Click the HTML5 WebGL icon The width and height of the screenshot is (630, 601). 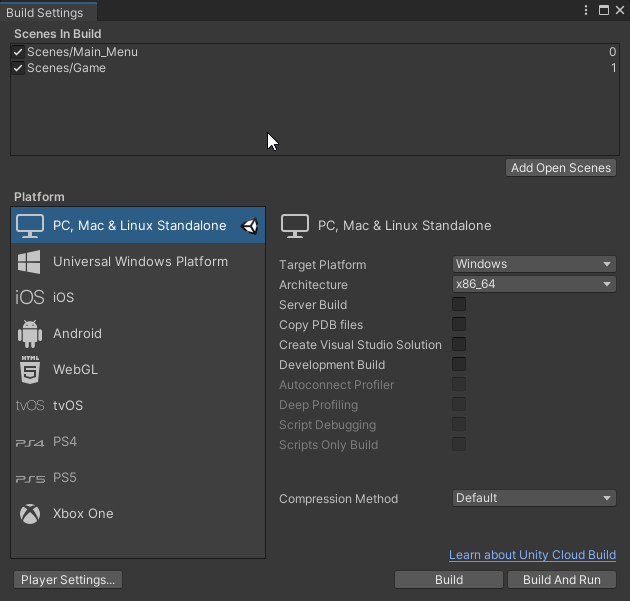pos(30,370)
